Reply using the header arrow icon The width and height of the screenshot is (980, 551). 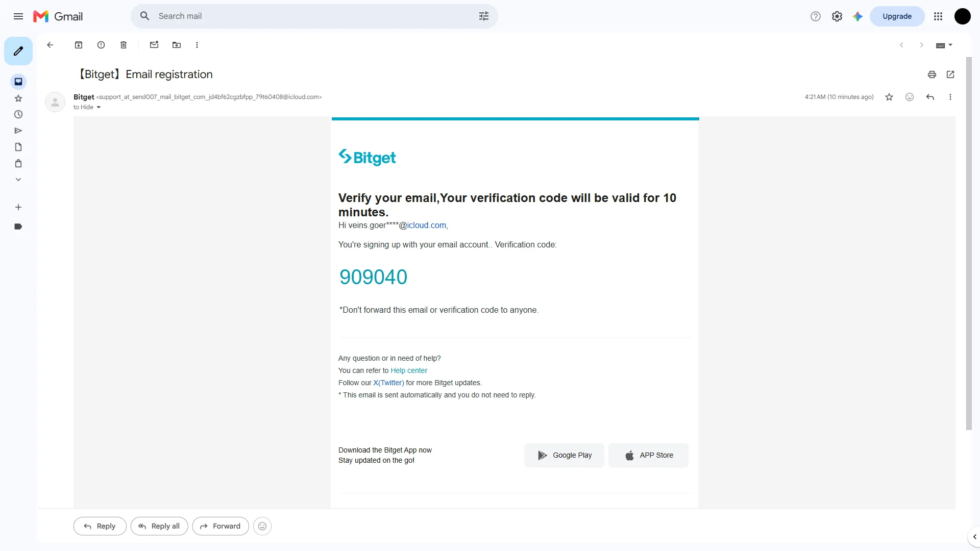click(x=930, y=97)
